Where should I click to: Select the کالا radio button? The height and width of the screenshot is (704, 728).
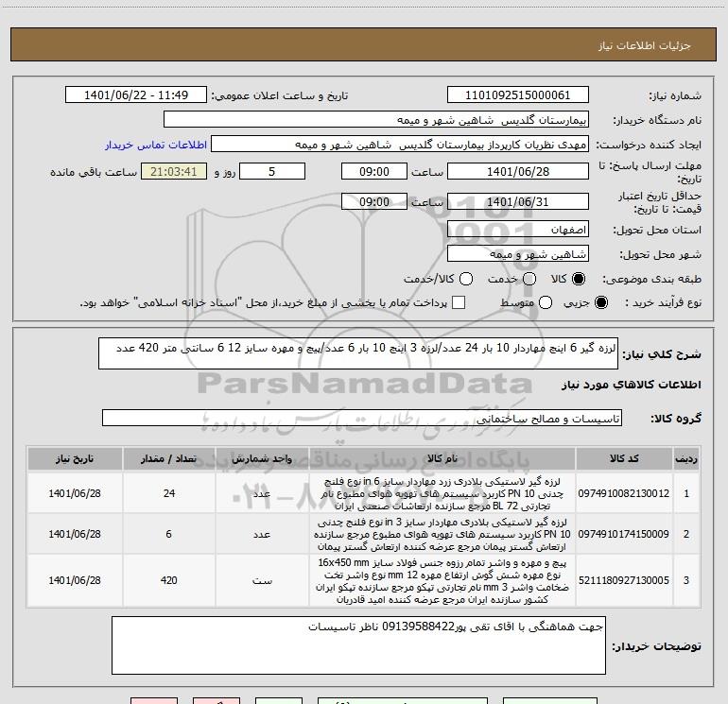click(x=579, y=279)
